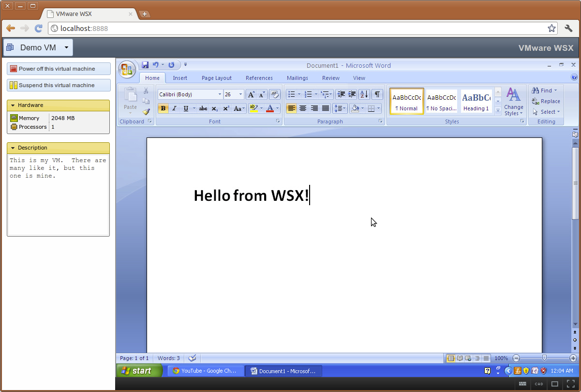This screenshot has height=392, width=581.
Task: Save the document with the floppy icon
Action: (145, 64)
